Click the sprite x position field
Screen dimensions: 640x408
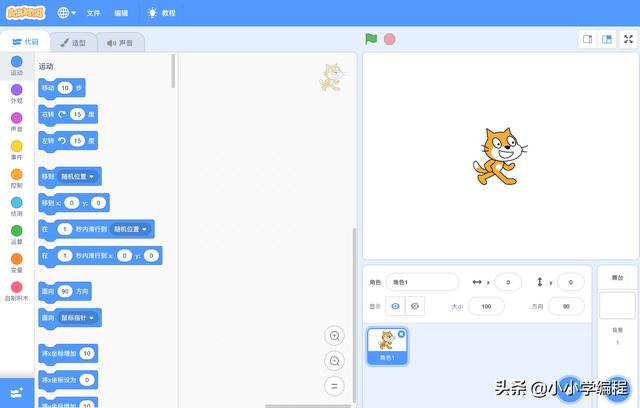(508, 282)
